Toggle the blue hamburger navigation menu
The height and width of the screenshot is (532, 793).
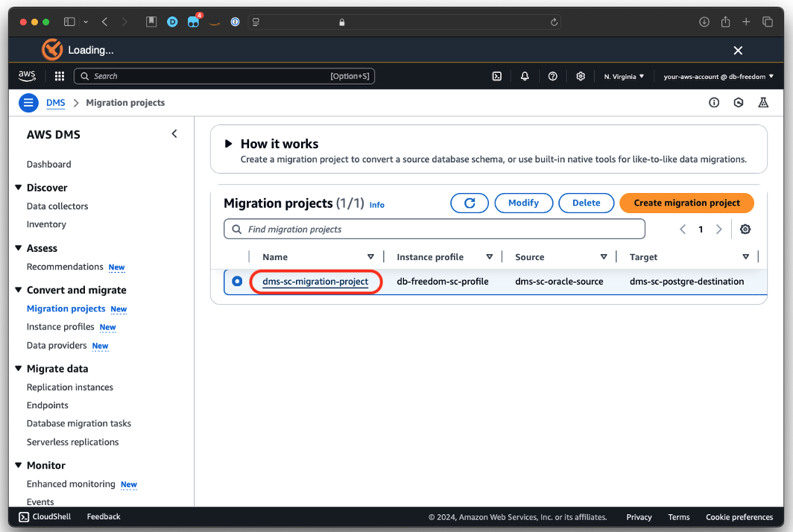click(28, 103)
